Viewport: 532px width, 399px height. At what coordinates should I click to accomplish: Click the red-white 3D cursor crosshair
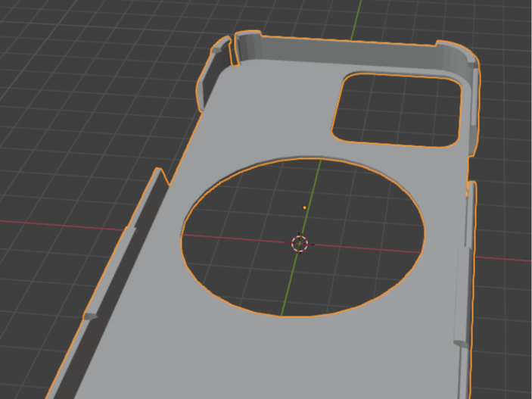tap(300, 244)
